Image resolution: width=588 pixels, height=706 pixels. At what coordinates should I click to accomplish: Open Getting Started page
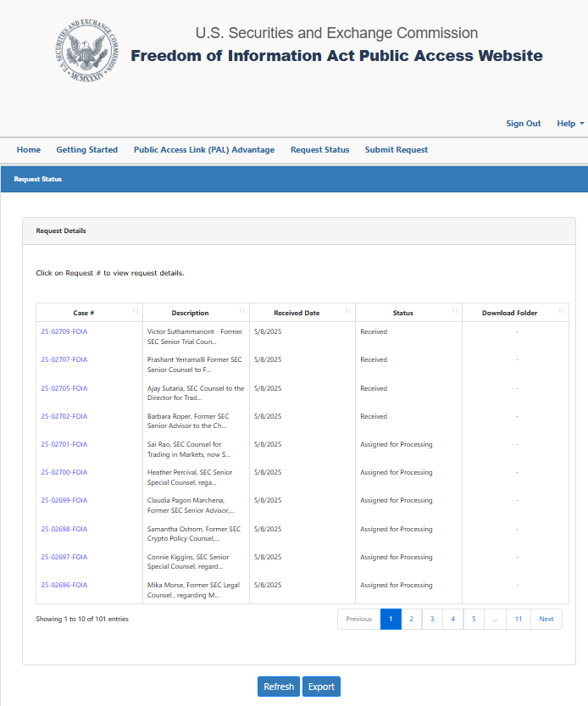click(87, 150)
